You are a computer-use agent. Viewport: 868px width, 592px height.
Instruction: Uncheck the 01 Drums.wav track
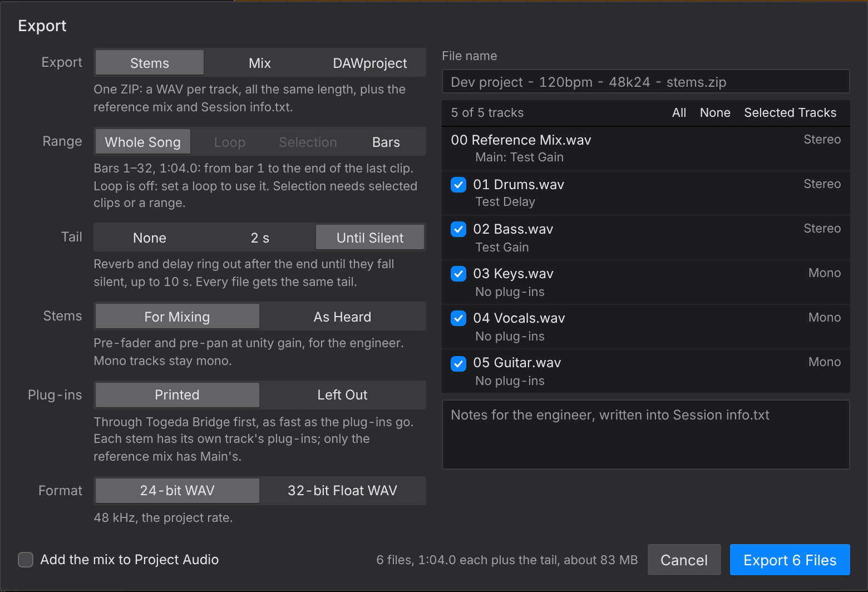tap(458, 185)
